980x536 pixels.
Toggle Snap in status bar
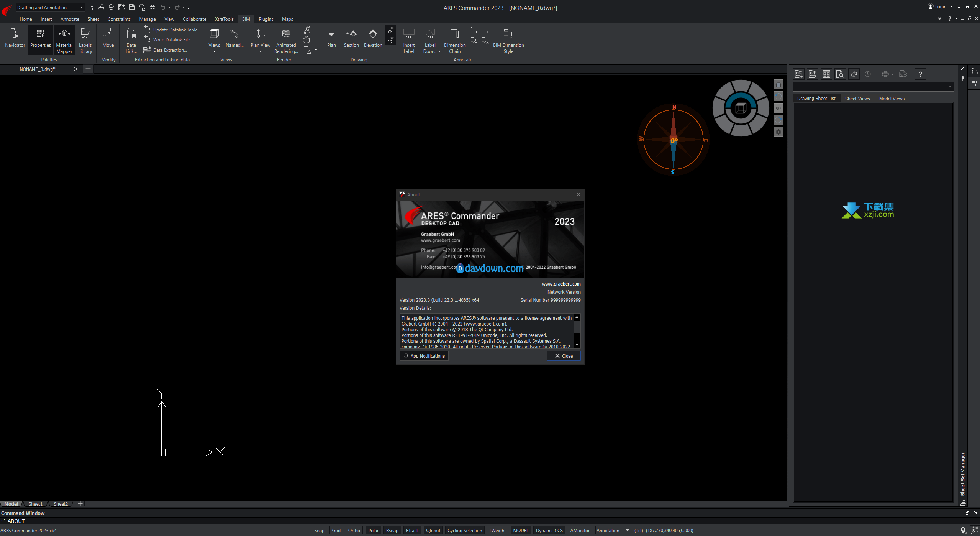(x=319, y=530)
